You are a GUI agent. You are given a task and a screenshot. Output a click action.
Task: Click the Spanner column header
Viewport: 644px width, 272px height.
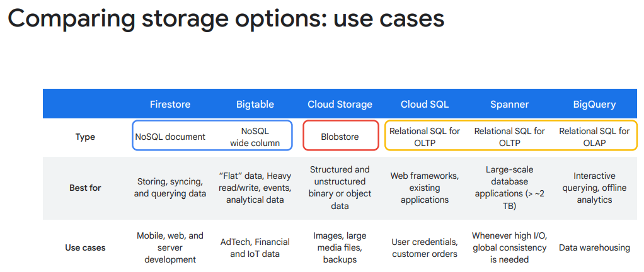510,105
